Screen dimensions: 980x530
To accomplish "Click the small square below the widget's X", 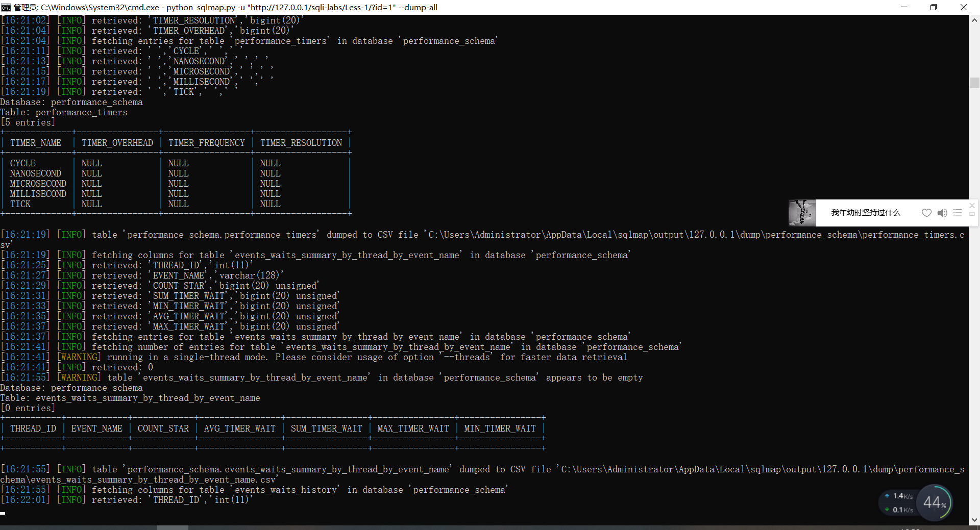I will [972, 214].
